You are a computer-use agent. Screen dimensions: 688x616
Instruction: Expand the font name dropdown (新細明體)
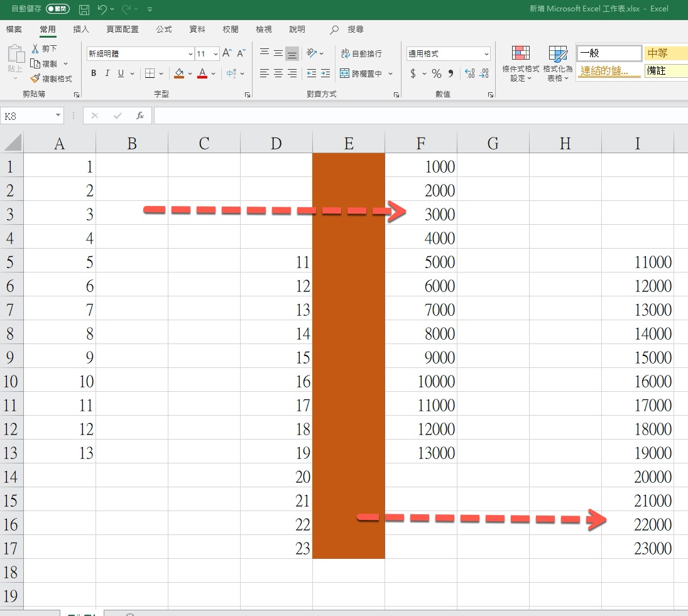point(190,54)
